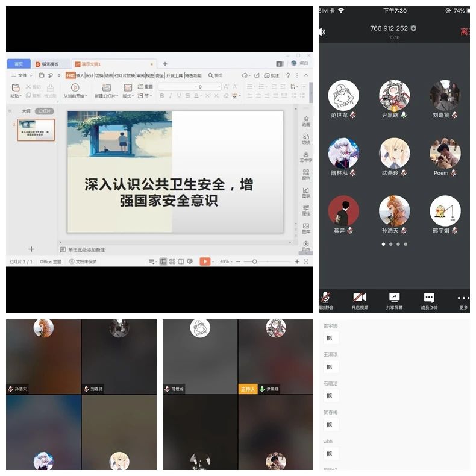Click the 大纲 outline view button
Viewport: 476px width, 476px height.
[26, 111]
